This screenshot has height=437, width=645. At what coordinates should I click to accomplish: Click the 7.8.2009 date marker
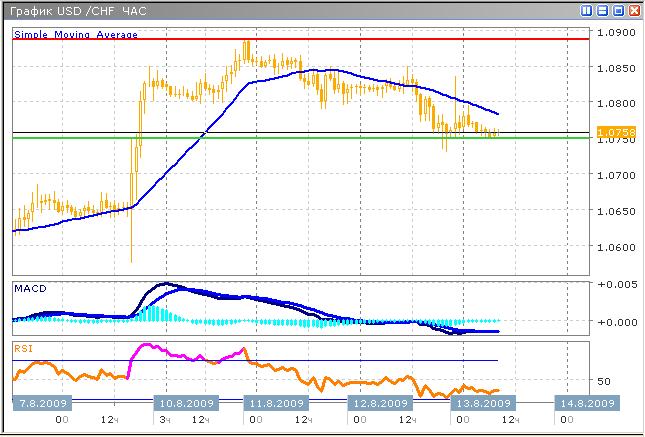[40, 403]
